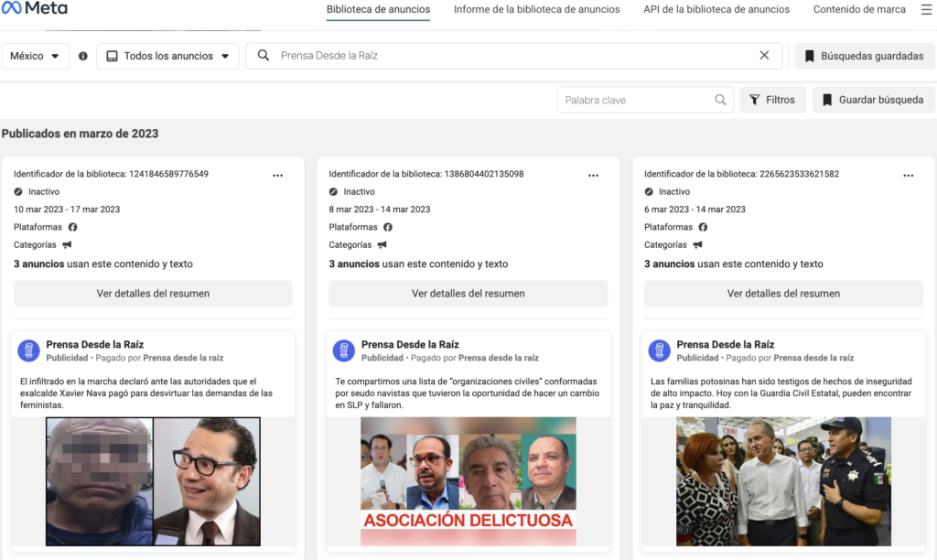937x560 pixels.
Task: Select Biblioteca de anuncios tab
Action: tap(378, 9)
